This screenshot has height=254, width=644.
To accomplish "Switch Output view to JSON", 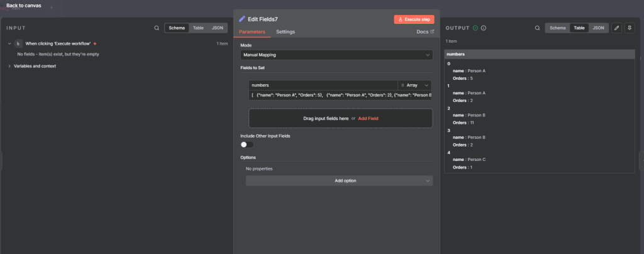I will (x=599, y=28).
